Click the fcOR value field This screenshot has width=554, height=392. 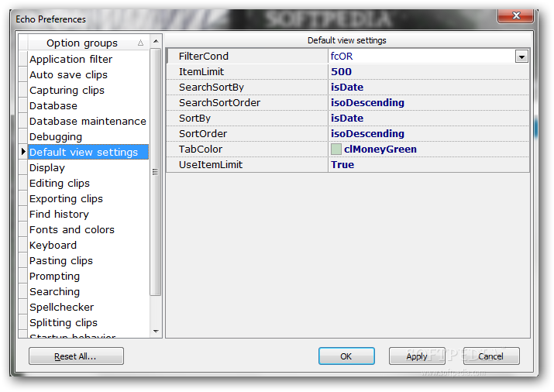point(422,57)
